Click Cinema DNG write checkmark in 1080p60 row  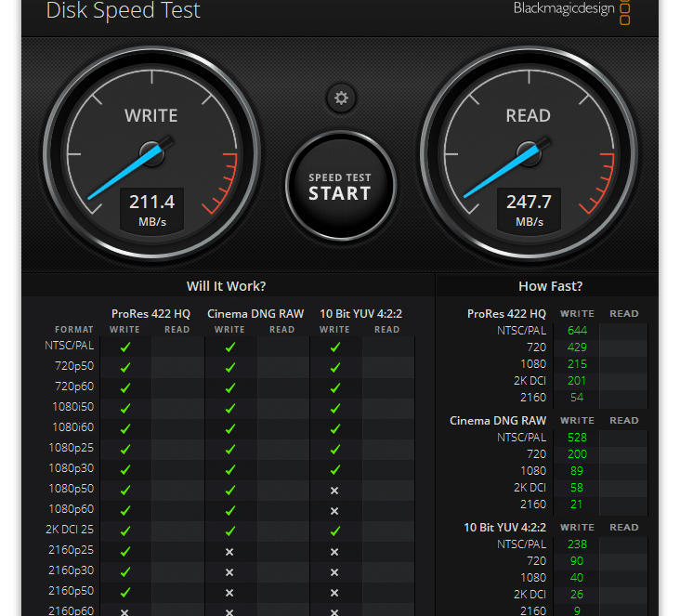point(230,510)
